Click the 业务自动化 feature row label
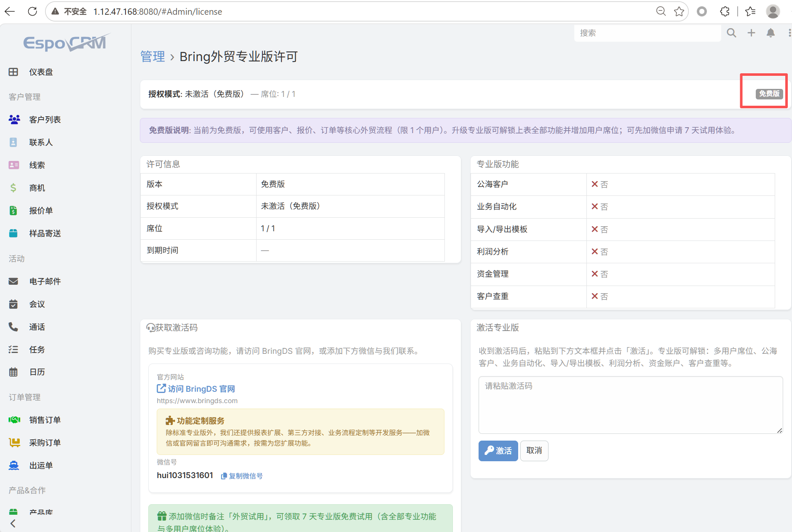 [497, 206]
